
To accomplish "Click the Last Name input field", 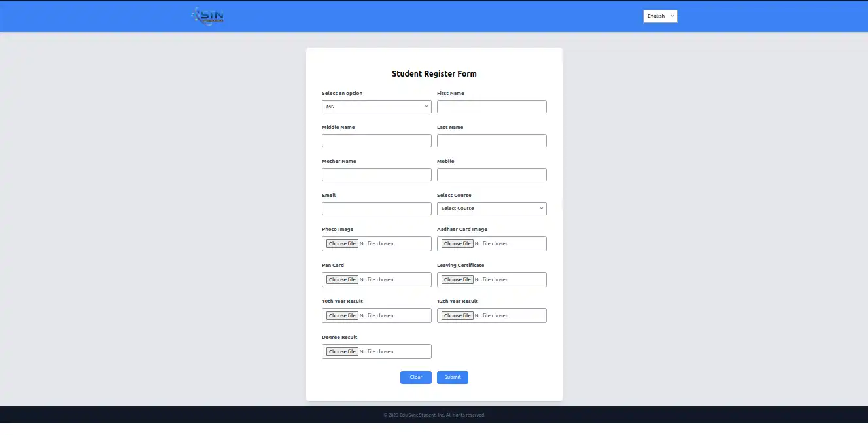I will (x=491, y=141).
